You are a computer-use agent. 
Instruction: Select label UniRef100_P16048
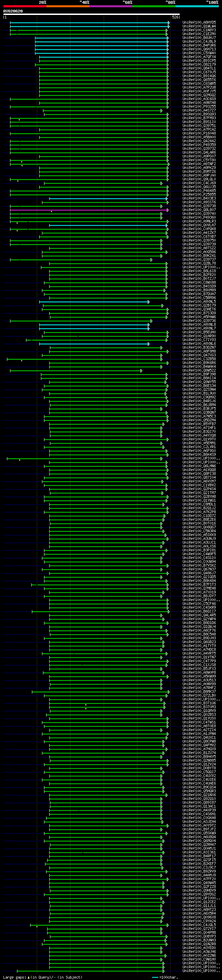199,133
